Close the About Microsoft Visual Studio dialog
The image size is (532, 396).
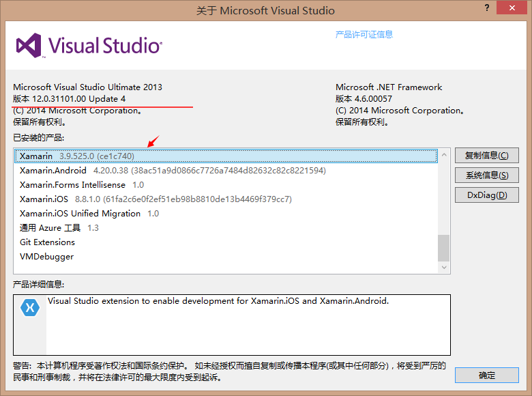point(512,8)
